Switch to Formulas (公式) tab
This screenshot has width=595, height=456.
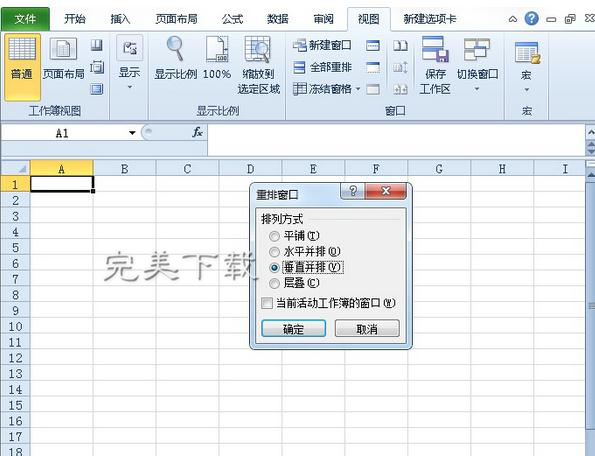232,19
